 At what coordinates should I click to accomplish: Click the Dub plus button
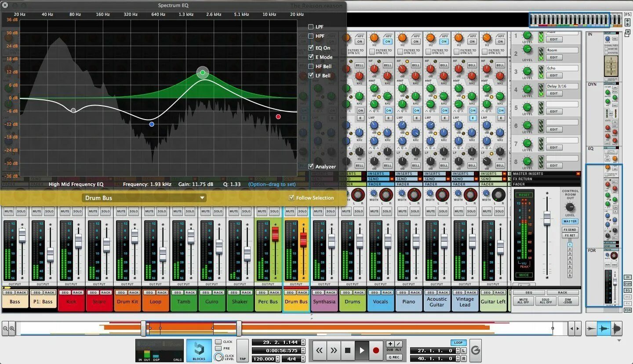(390, 344)
